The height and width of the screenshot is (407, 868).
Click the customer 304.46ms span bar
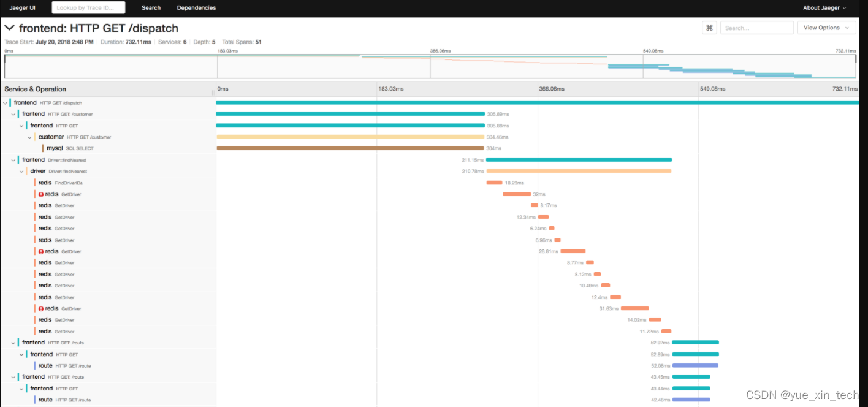tap(350, 137)
